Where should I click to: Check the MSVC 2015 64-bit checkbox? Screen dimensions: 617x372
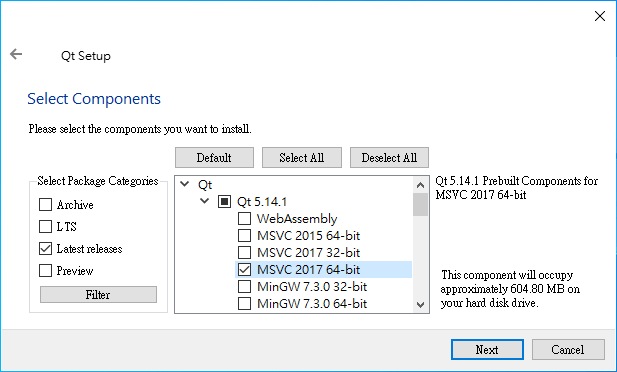244,235
